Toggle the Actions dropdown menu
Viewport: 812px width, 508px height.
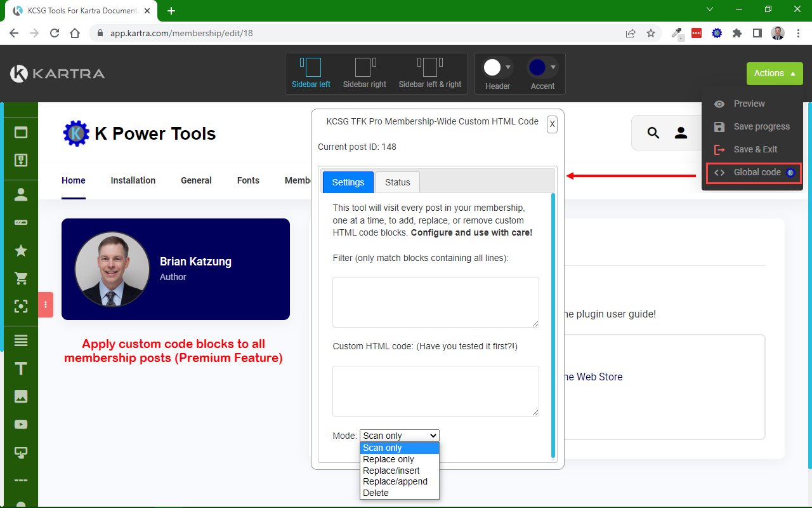point(775,73)
